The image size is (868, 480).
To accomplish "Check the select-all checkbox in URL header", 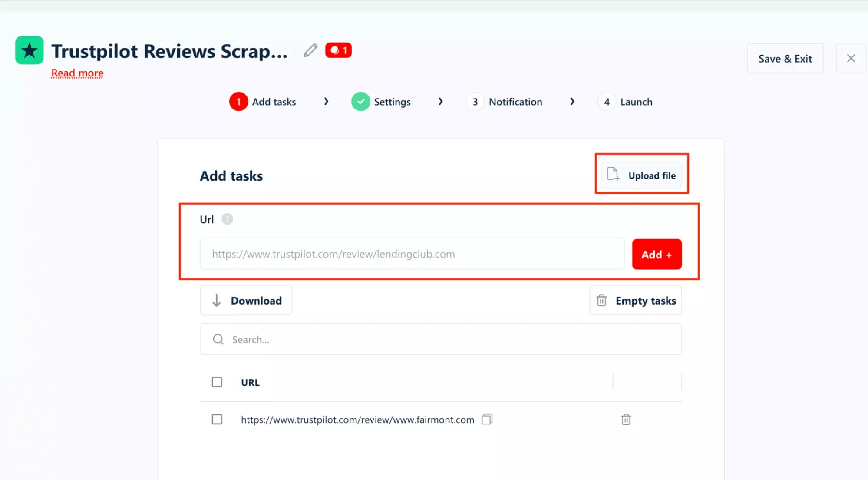I will [x=217, y=381].
